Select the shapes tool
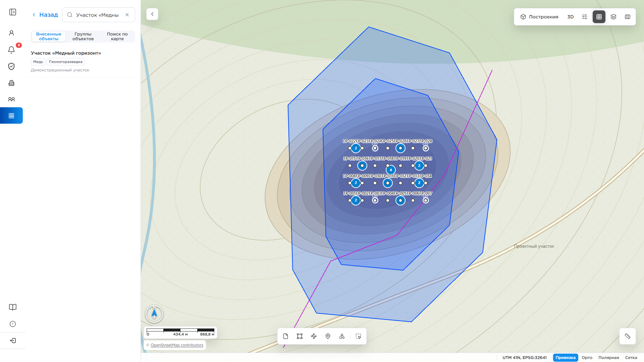This screenshot has width=644, height=362. click(x=342, y=336)
